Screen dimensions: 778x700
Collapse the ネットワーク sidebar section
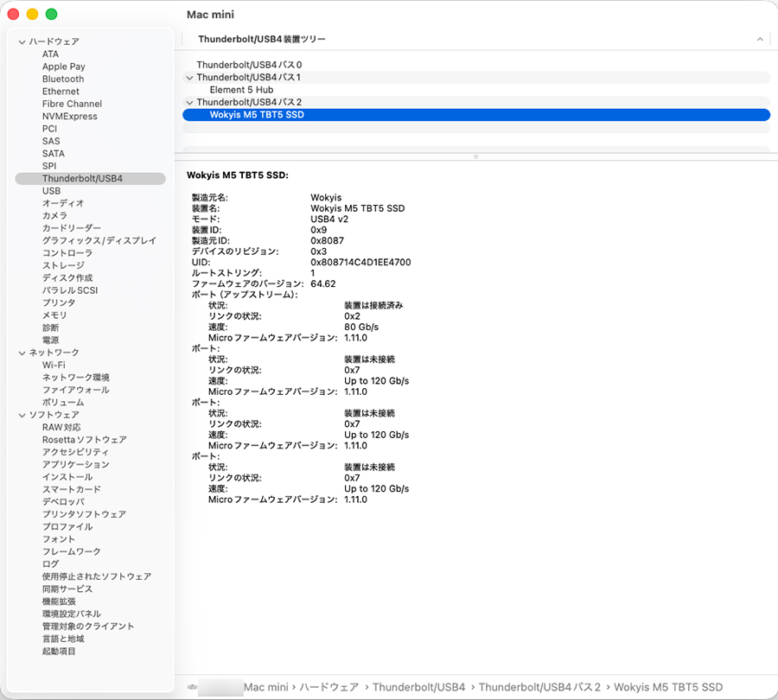pos(22,353)
